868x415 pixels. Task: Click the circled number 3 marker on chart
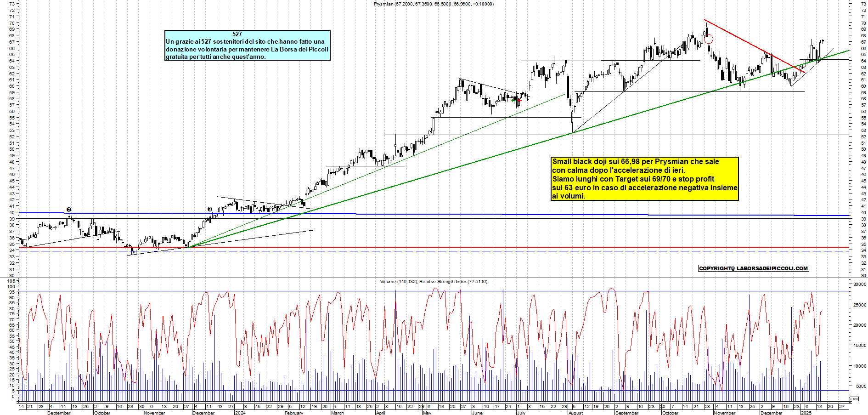210,210
